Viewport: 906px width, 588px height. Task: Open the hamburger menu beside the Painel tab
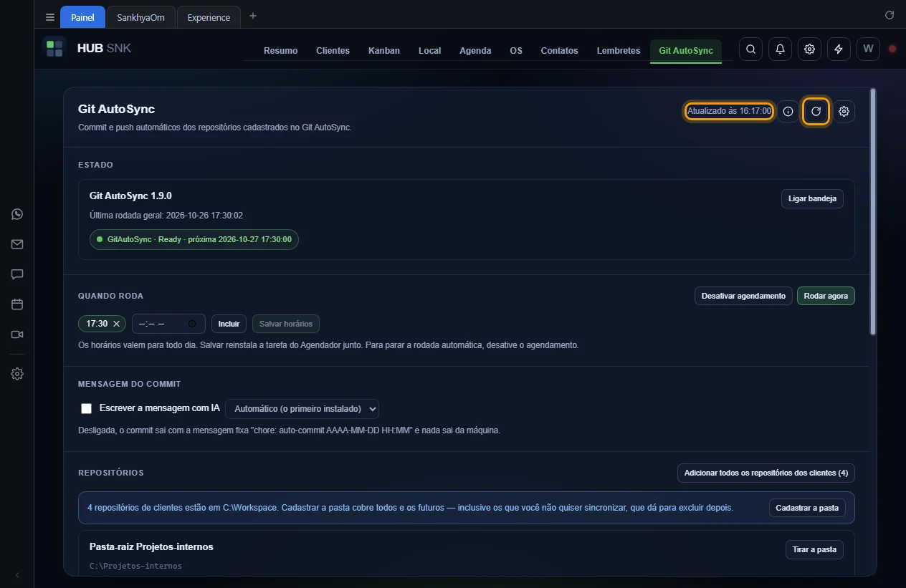tap(49, 17)
